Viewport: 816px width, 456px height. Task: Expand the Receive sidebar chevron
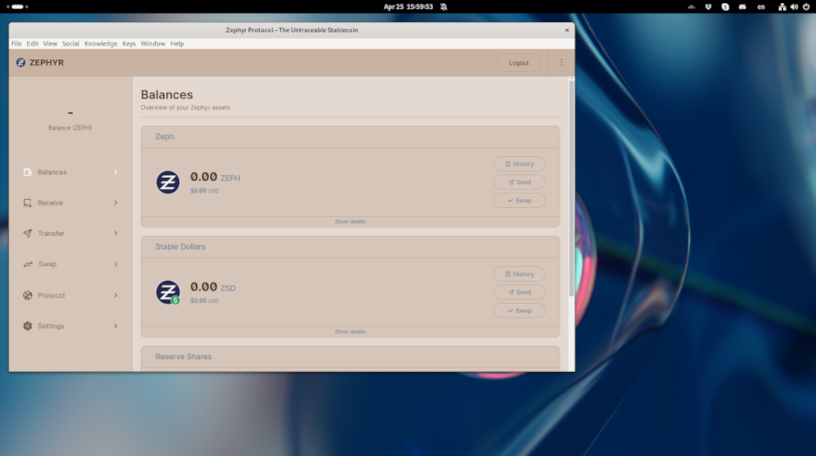116,203
